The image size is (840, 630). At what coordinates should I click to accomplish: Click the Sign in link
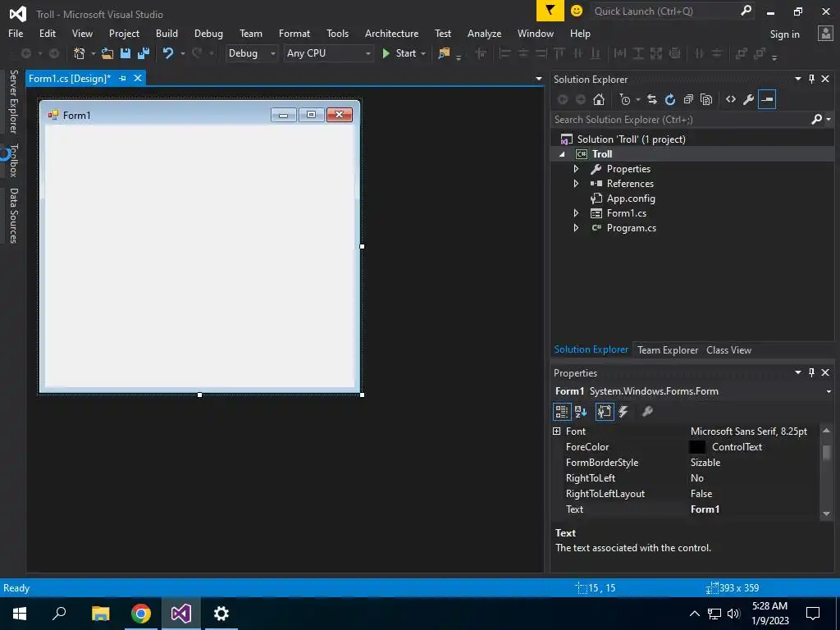(784, 34)
